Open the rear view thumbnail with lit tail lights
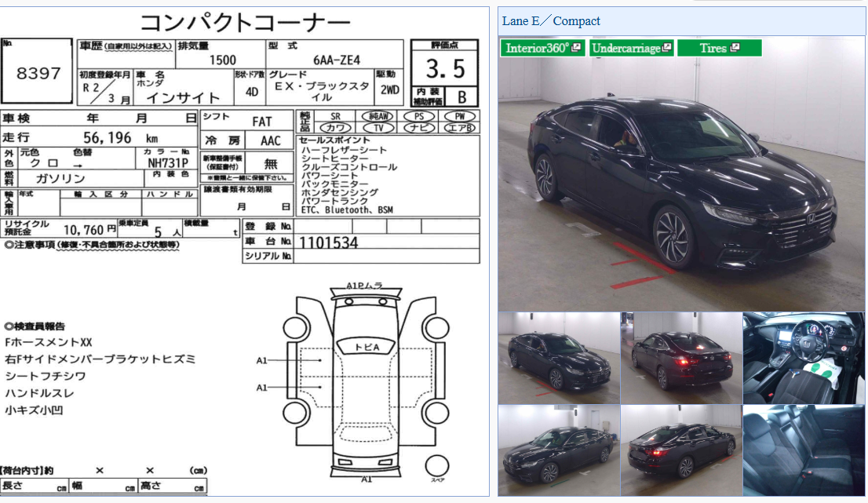 tap(681, 358)
